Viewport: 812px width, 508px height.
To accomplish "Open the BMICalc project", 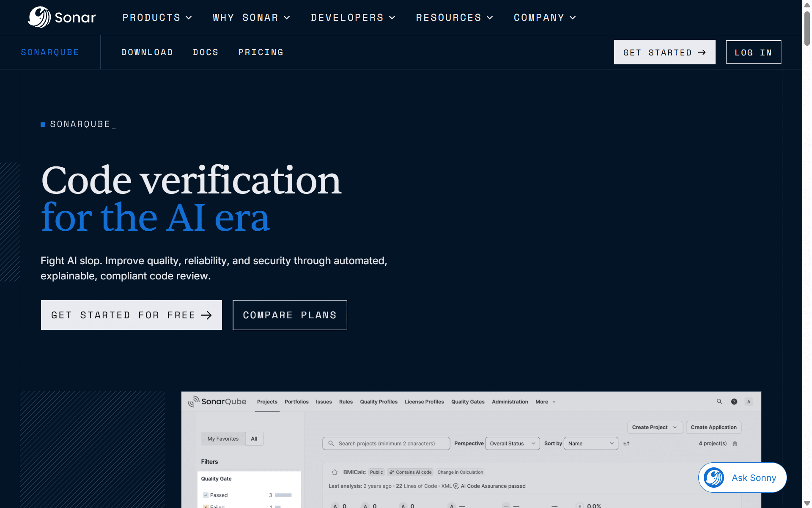I will point(354,472).
